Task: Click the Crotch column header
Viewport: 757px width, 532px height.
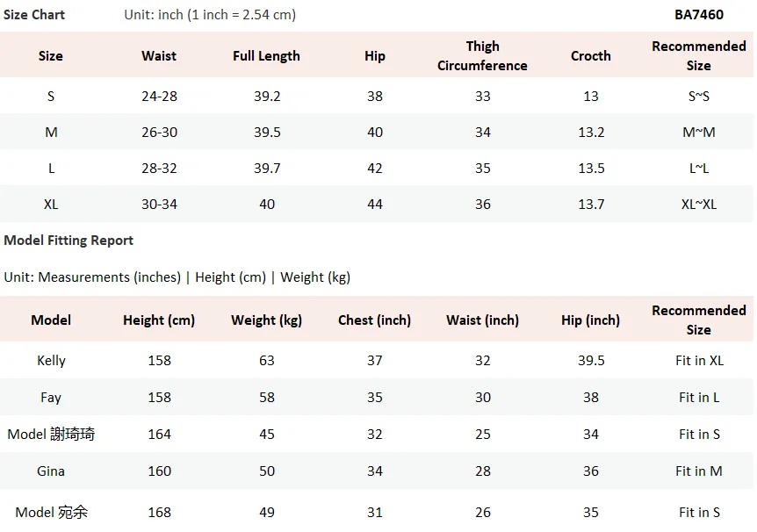Action: click(591, 56)
